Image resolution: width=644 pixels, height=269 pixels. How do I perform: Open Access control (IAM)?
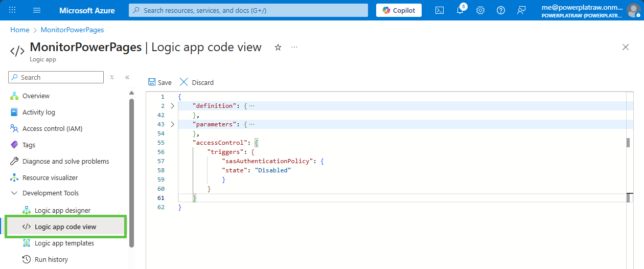[x=52, y=128]
